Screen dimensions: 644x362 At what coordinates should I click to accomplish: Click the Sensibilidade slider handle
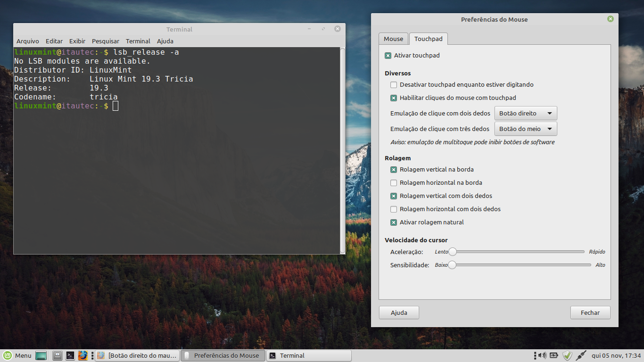(x=452, y=265)
